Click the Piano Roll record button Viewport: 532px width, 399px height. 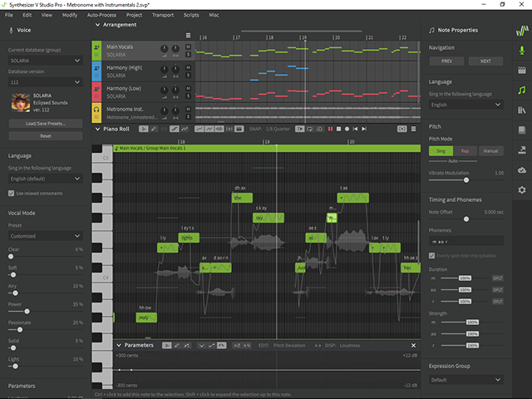(347, 129)
